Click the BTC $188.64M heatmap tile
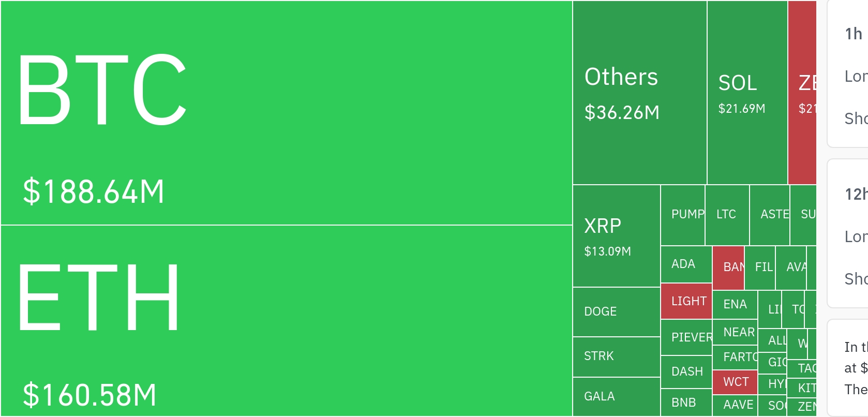Viewport: 868px width, 417px height. [x=286, y=113]
